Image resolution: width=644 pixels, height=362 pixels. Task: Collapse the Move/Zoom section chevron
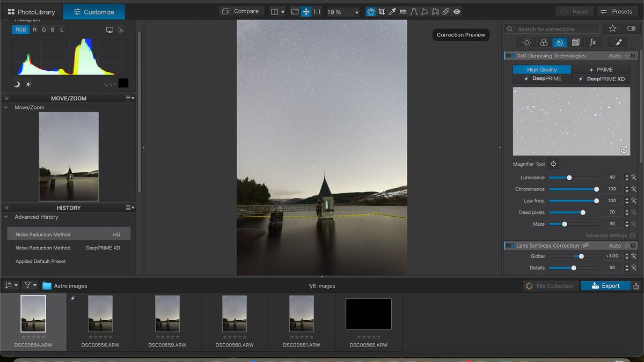click(6, 107)
